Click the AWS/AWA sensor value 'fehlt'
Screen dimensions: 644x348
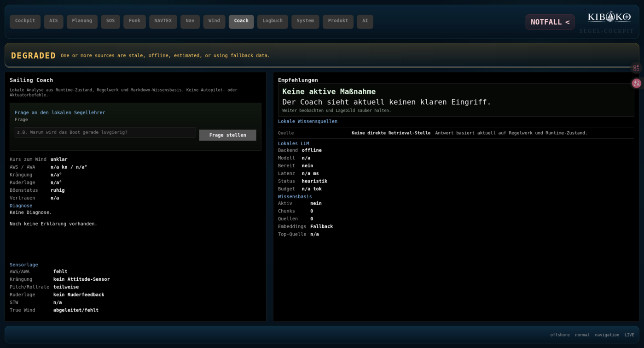tap(60, 271)
